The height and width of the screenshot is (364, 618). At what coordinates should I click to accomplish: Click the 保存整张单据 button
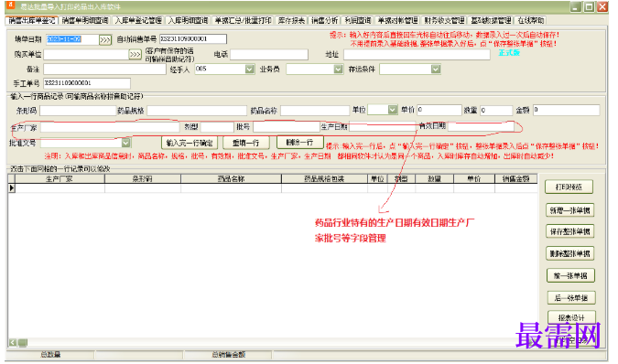[x=569, y=231]
